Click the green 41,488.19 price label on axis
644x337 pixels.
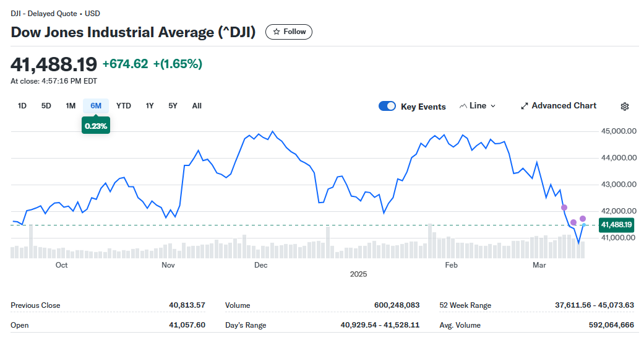coord(616,225)
